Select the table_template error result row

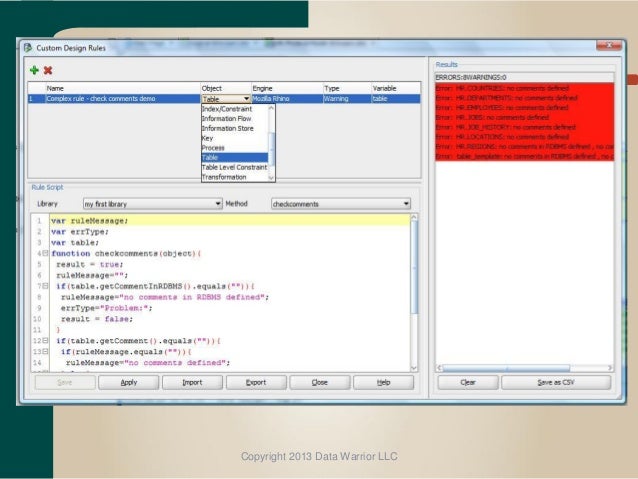click(x=524, y=156)
